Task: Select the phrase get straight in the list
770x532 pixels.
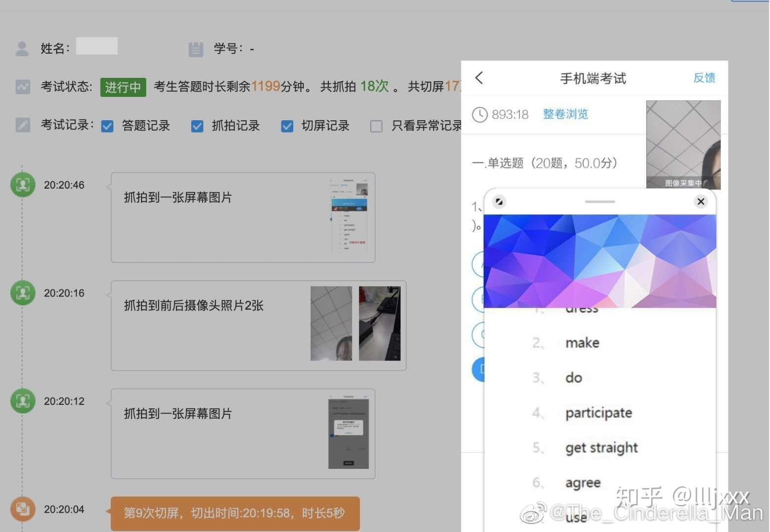Action: [x=601, y=448]
